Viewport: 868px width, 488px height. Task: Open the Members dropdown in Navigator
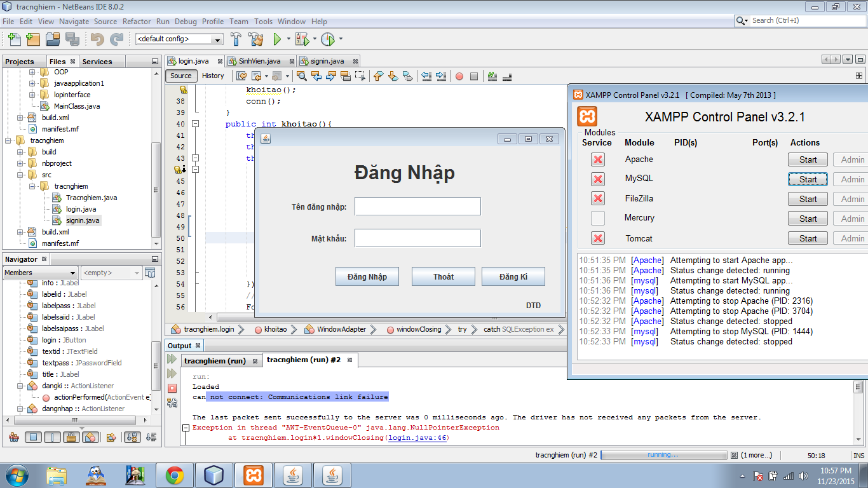tap(40, 273)
